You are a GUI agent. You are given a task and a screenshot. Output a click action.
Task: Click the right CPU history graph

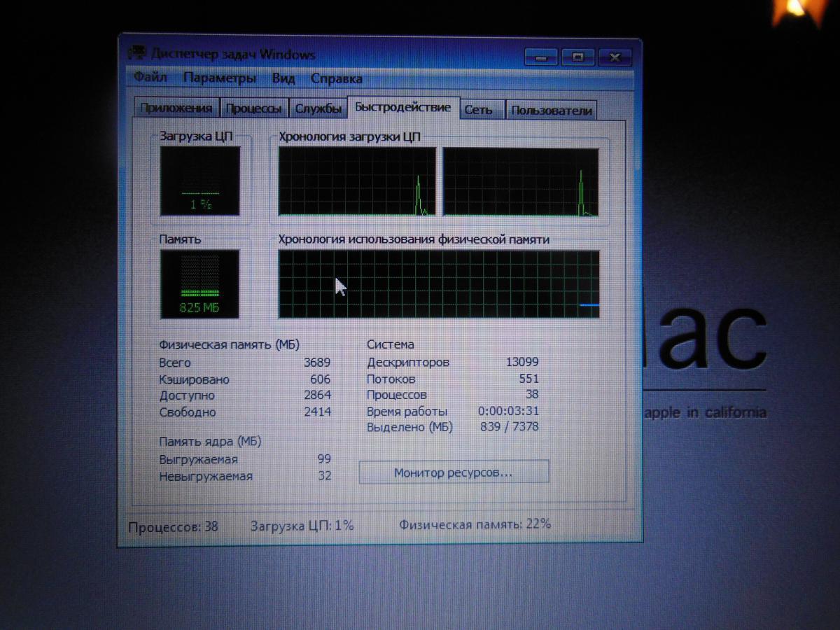coord(521,182)
